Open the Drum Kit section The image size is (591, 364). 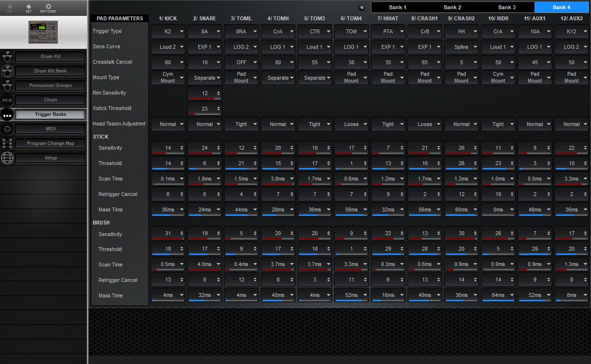coord(50,57)
